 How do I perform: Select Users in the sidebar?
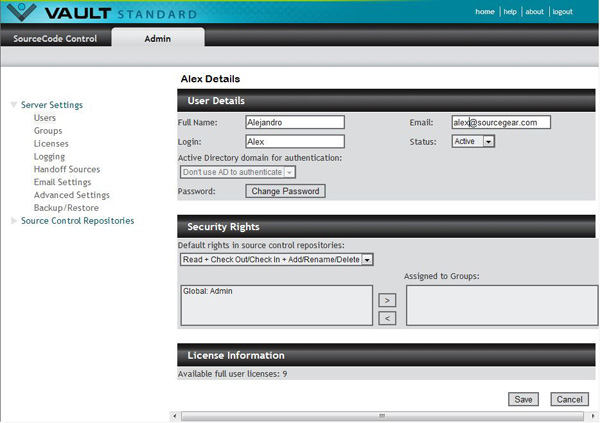click(x=45, y=118)
